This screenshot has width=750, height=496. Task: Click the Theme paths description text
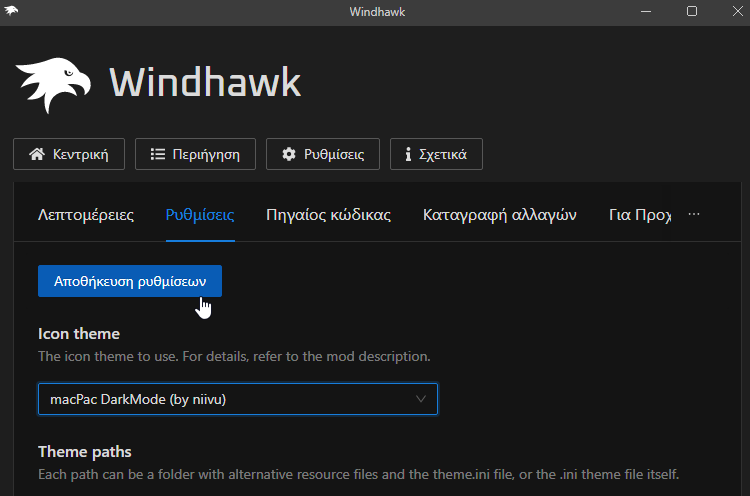coord(358,474)
